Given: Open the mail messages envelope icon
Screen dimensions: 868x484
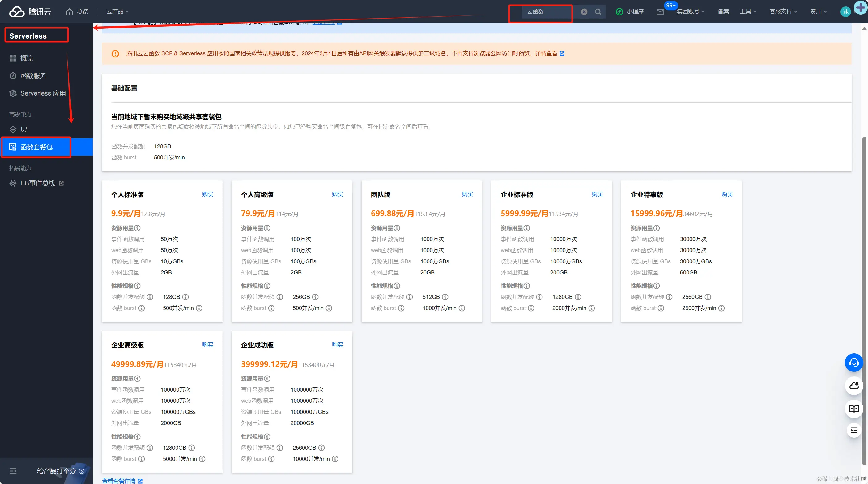Looking at the screenshot, I should (x=660, y=12).
